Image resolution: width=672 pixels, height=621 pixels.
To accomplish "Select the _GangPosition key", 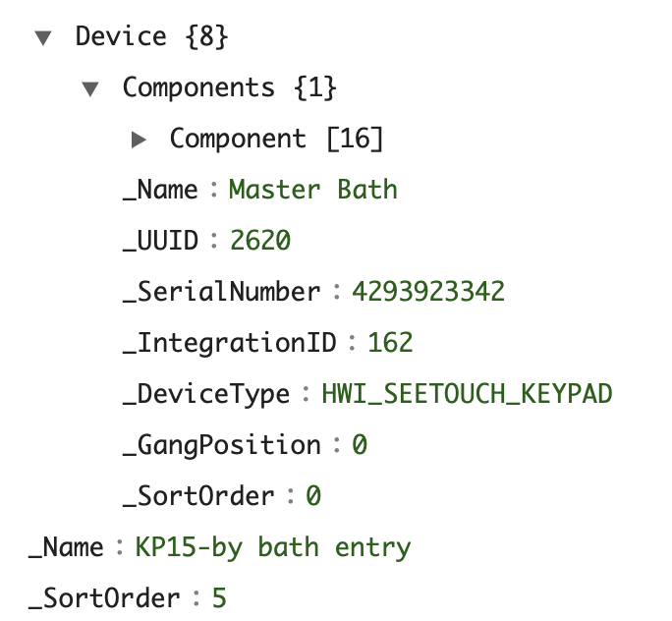I will pos(222,445).
